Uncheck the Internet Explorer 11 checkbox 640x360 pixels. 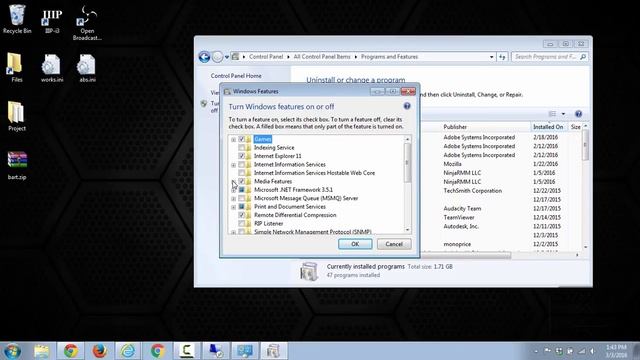[242, 156]
